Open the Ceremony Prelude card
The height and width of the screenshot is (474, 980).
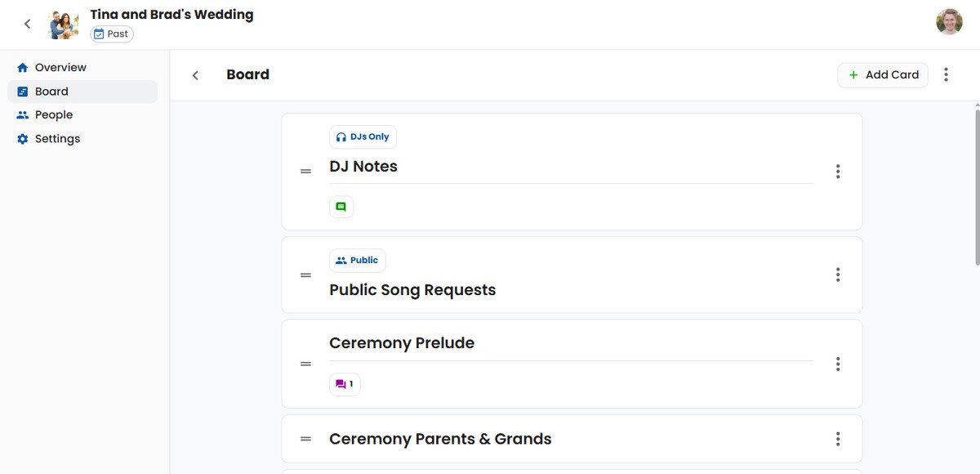(x=402, y=343)
